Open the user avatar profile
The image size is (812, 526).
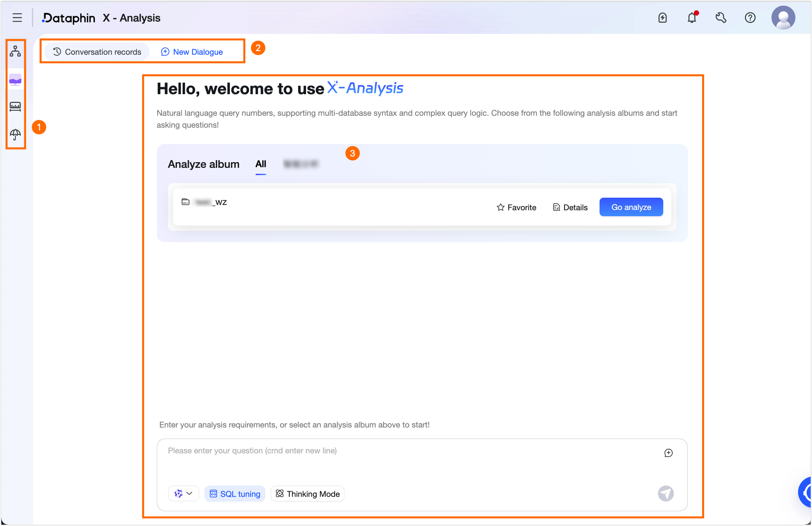[x=783, y=18]
